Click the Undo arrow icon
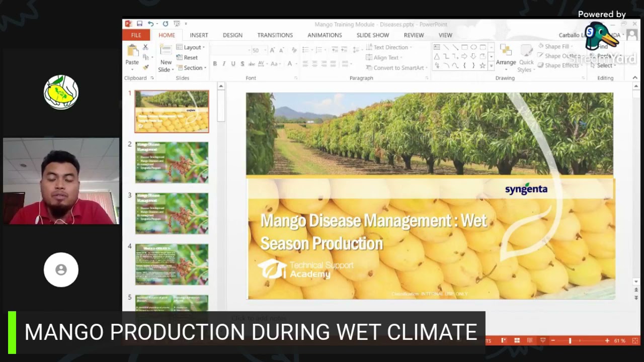Screen dimensions: 644x362 (150, 24)
